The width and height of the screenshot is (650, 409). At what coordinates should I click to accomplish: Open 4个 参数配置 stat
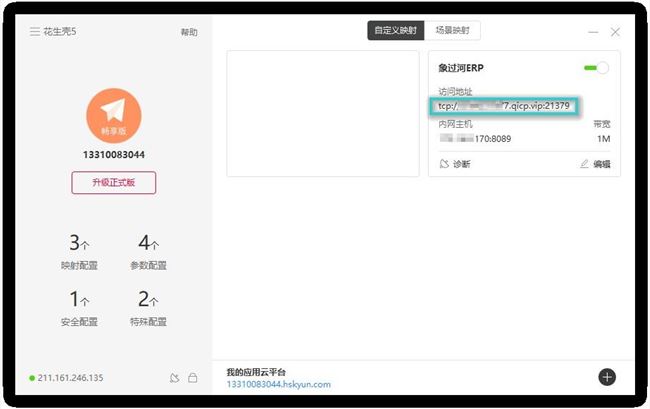pyautogui.click(x=148, y=252)
